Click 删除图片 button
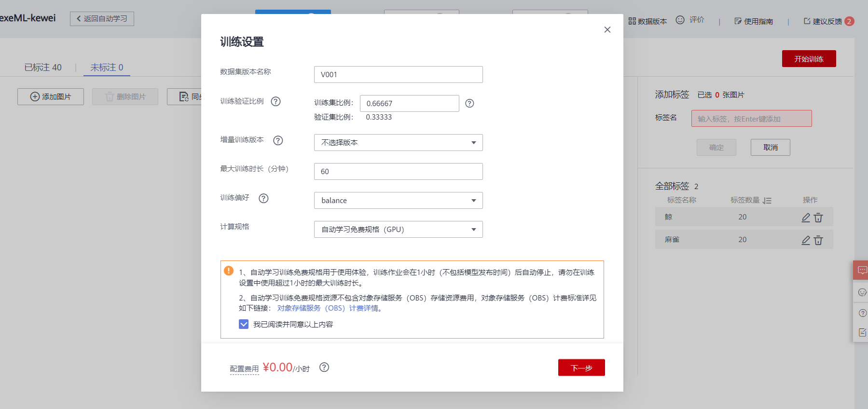 coord(125,96)
